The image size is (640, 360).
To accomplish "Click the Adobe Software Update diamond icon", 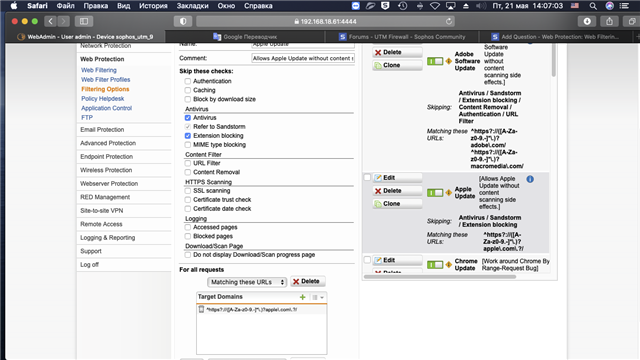I will click(x=449, y=61).
